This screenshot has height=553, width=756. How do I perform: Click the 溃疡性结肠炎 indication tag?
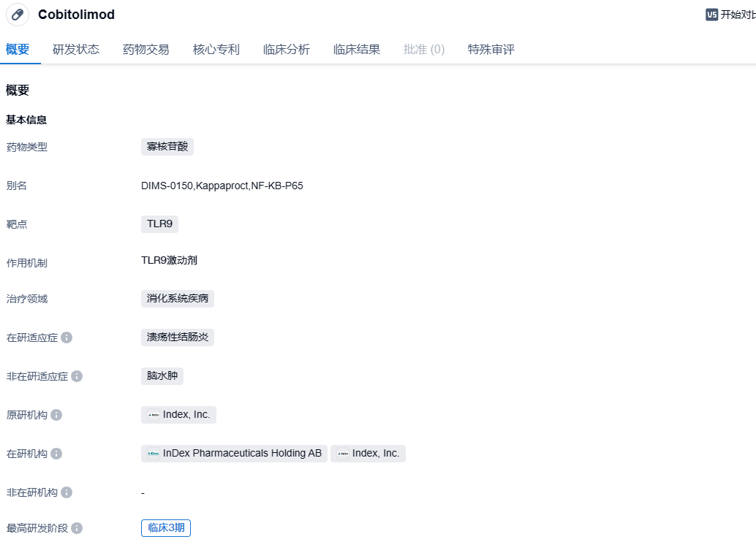(x=178, y=337)
